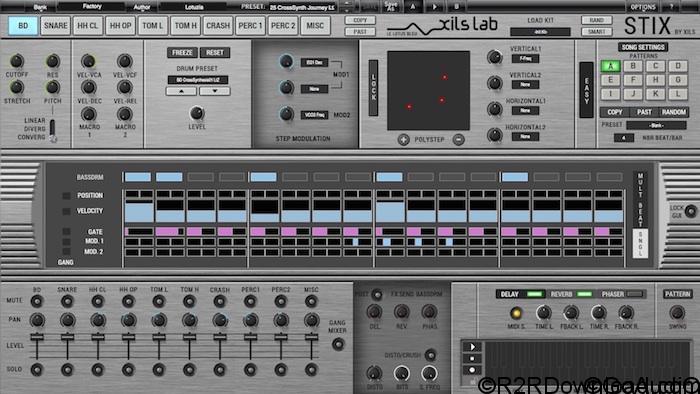700x394 pixels.
Task: Click the VEL-VCA knob
Action: pos(88,61)
